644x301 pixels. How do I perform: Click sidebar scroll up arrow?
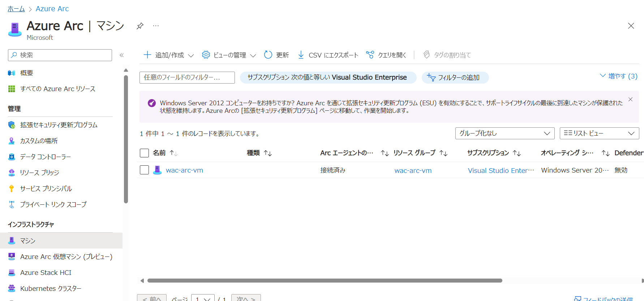click(x=126, y=70)
